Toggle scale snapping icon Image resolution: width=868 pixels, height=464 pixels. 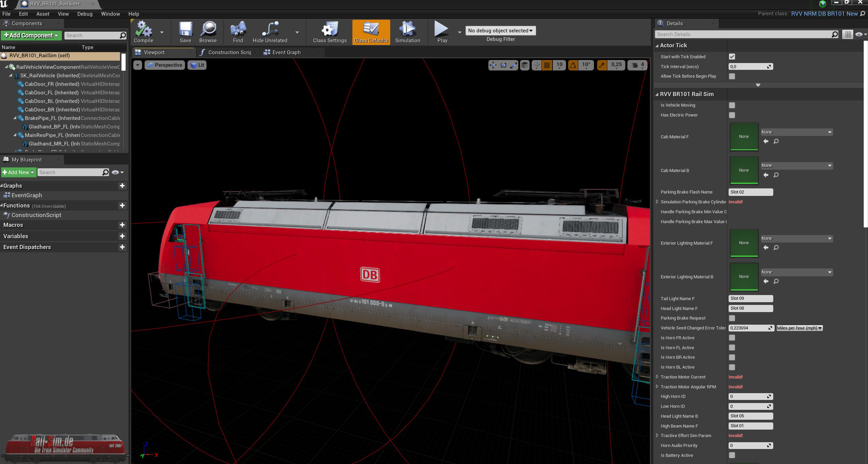pos(602,65)
